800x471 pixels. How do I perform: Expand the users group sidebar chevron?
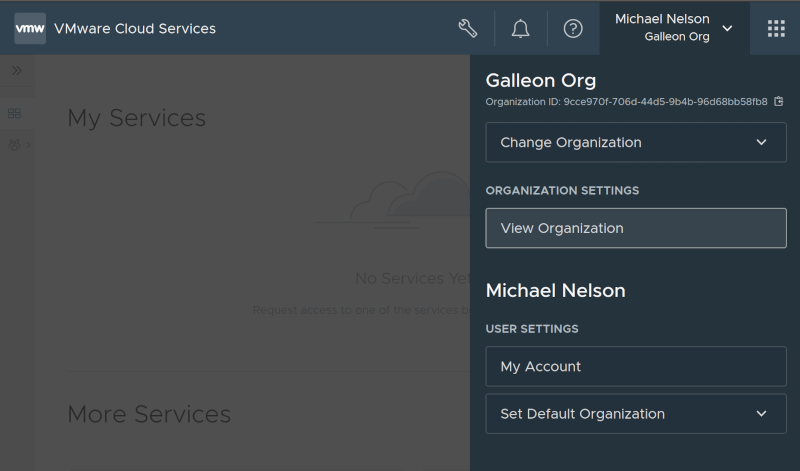[28, 145]
